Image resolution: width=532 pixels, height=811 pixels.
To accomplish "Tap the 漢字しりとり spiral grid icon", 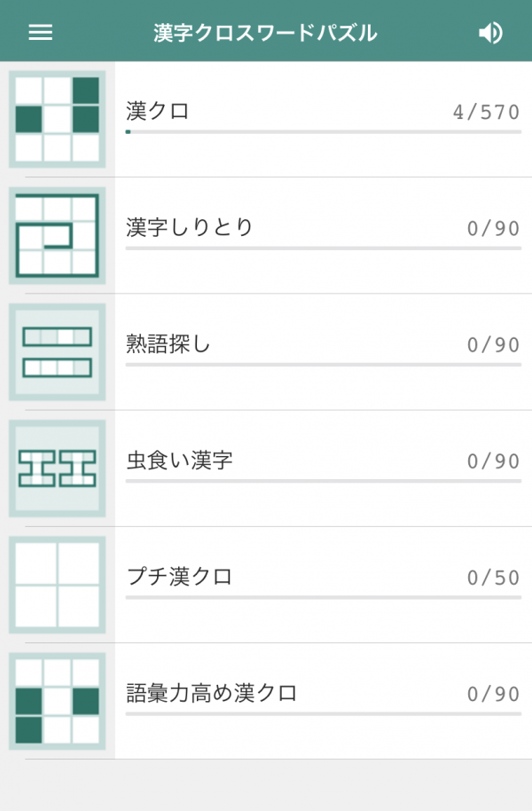I will pos(58,235).
